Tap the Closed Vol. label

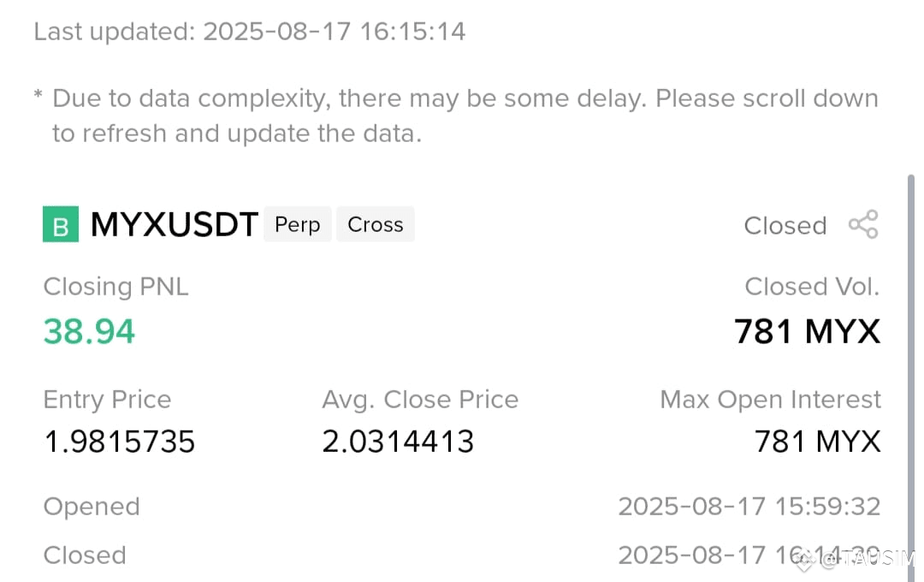[812, 287]
